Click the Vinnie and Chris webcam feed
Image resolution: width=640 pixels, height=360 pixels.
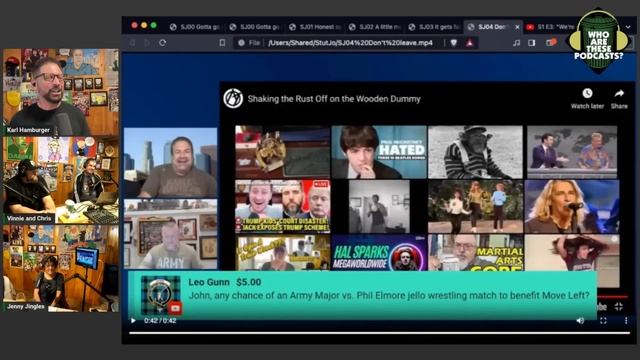[x=61, y=180]
